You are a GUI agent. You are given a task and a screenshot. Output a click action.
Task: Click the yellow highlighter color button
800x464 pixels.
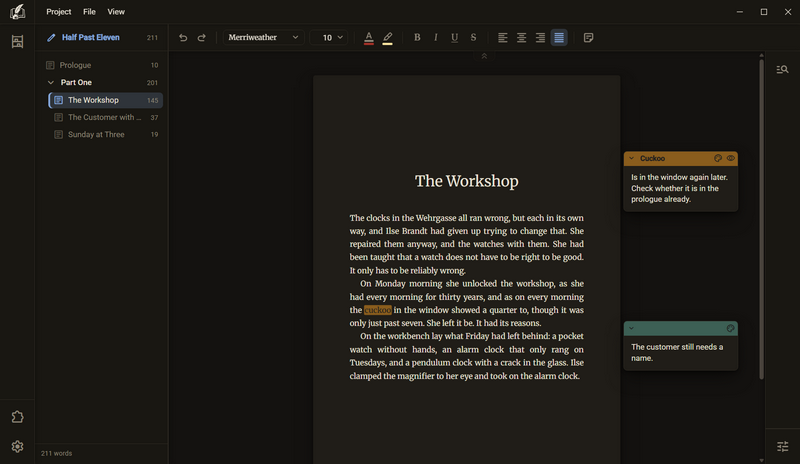(387, 38)
